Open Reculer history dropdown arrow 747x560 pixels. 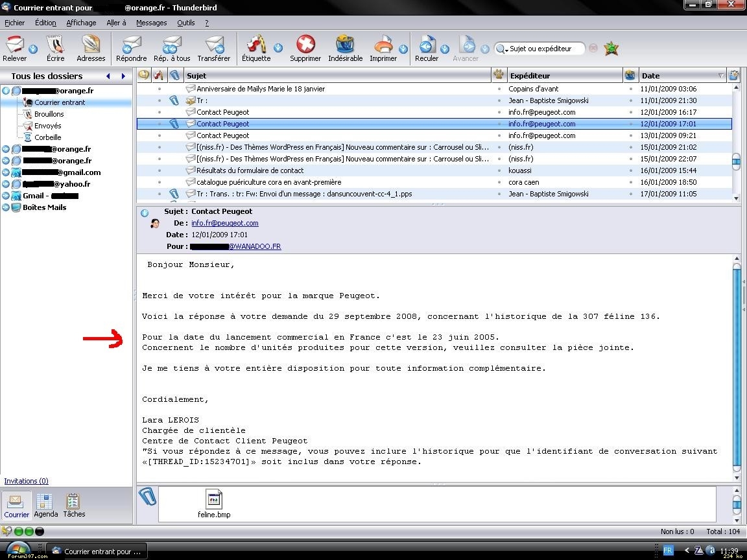pos(444,49)
